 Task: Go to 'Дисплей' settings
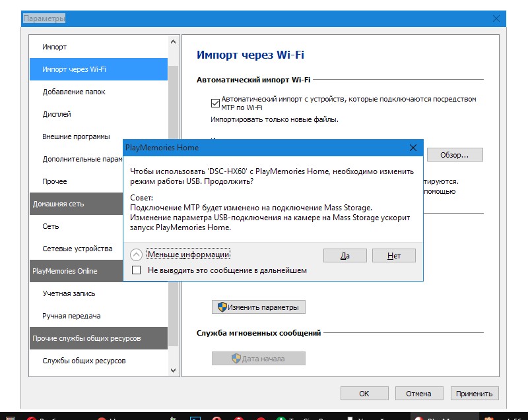[x=57, y=114]
